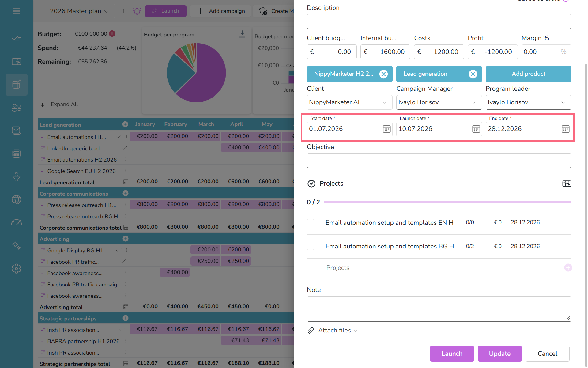Open the End date calendar picker
This screenshot has height=368, width=588.
point(565,129)
